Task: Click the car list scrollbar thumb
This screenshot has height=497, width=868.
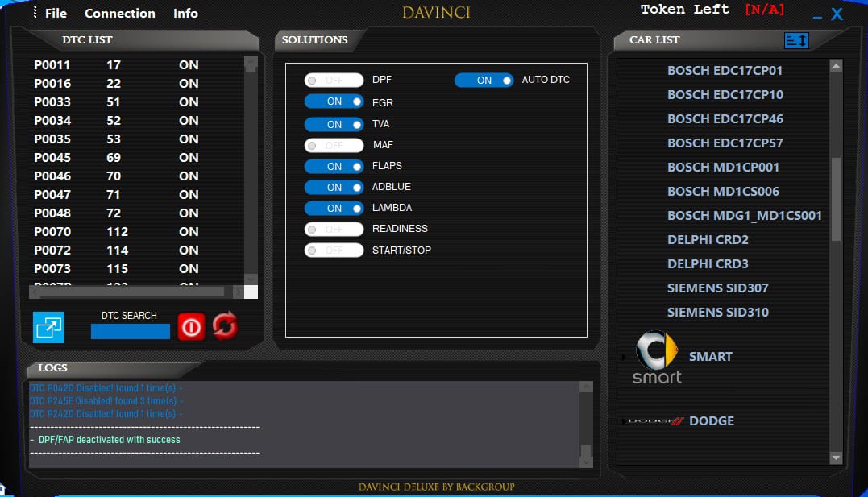Action: pyautogui.click(x=836, y=199)
